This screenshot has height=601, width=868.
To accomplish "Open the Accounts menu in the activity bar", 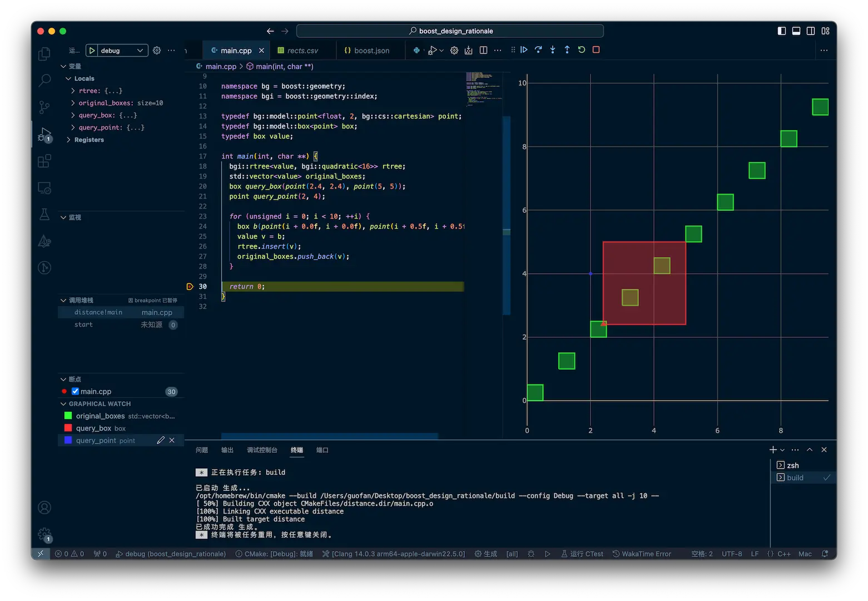I will point(44,508).
